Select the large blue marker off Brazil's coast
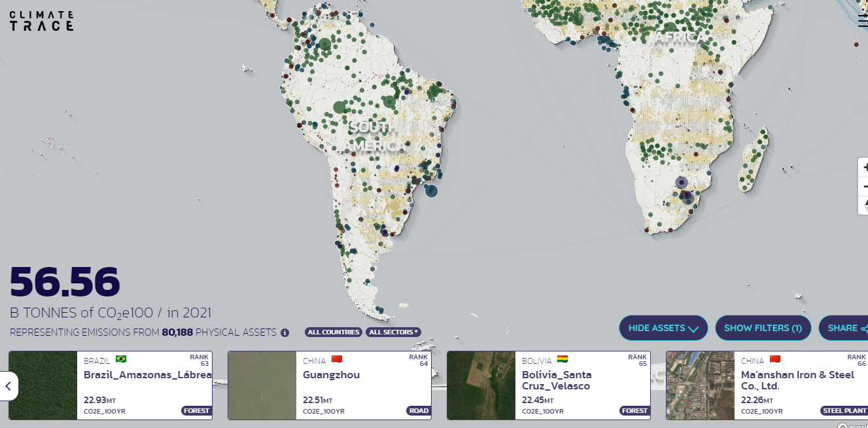 pyautogui.click(x=431, y=190)
